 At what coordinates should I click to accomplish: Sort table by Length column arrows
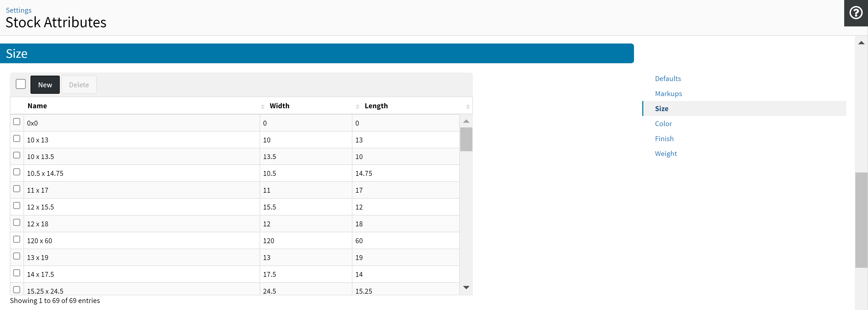468,107
